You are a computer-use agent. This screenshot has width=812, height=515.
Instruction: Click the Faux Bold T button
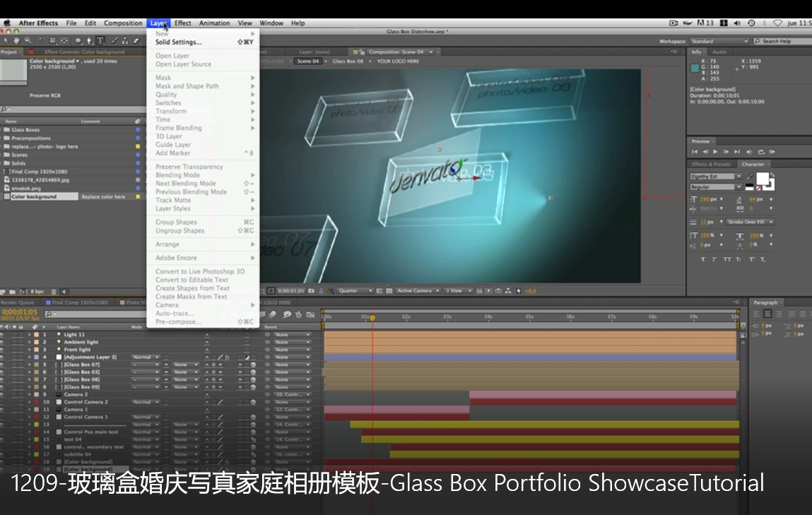(702, 259)
